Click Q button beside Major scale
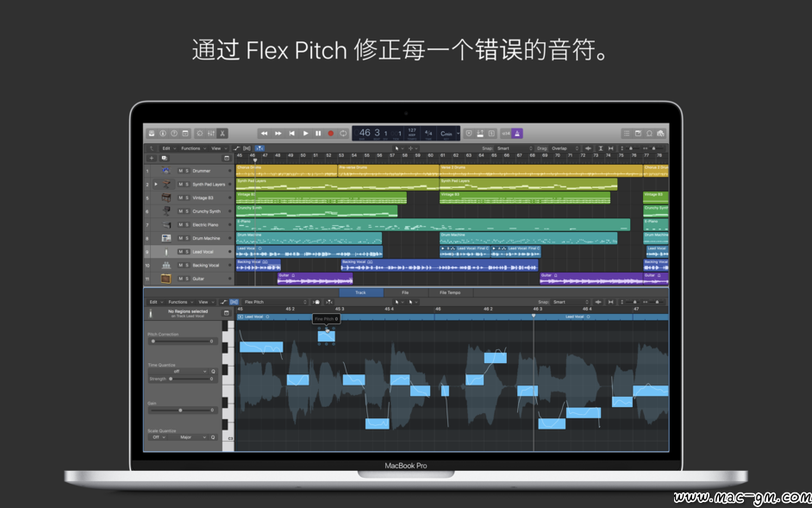The image size is (812, 508). coord(212,437)
